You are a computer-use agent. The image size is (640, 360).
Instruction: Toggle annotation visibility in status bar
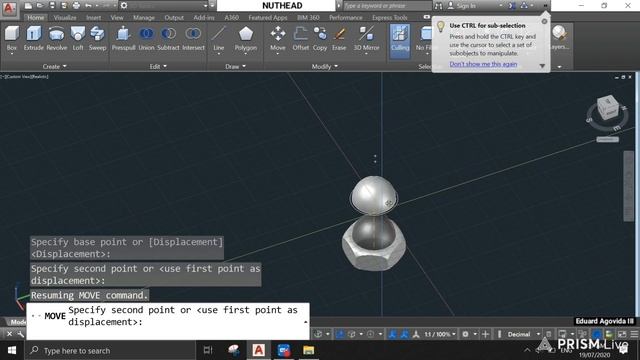392,334
